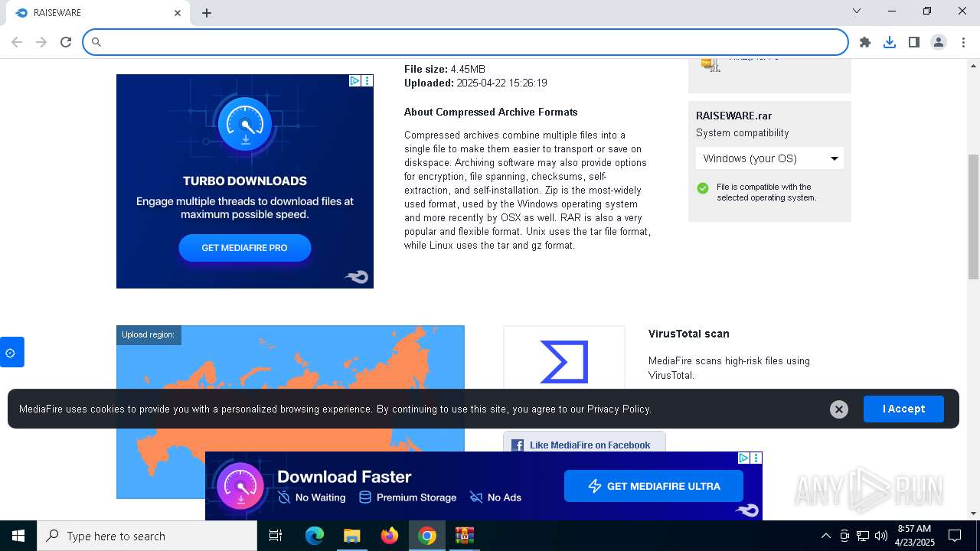
Task: Open network icon in system tray
Action: click(863, 536)
